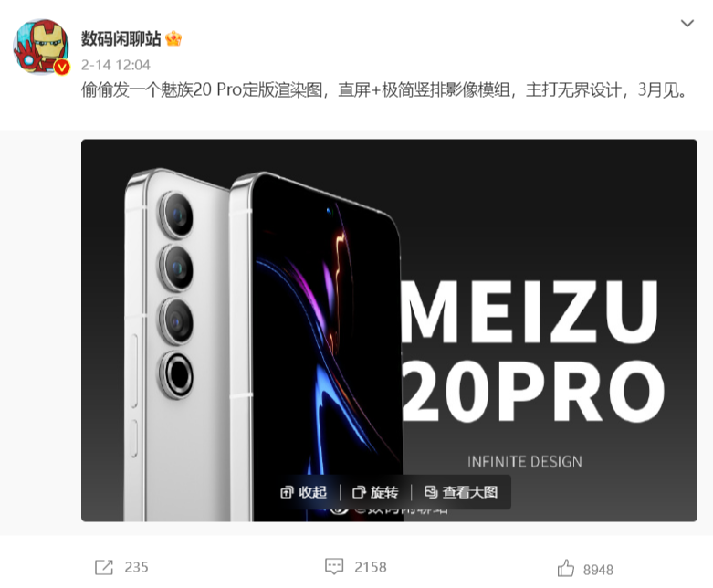
Task: Click the gold crown membership badge
Action: click(173, 38)
